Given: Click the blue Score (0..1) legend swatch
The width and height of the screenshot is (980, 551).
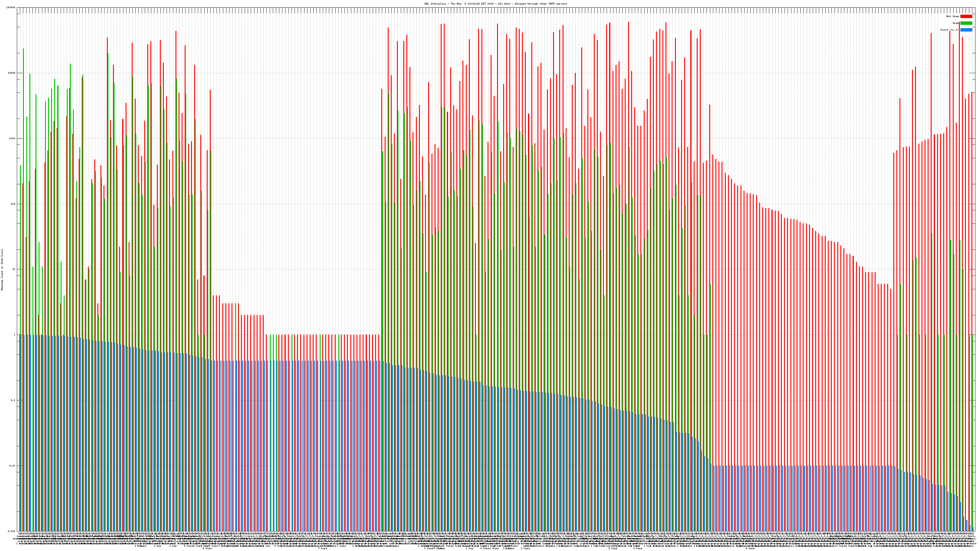Looking at the screenshot, I should coord(966,30).
